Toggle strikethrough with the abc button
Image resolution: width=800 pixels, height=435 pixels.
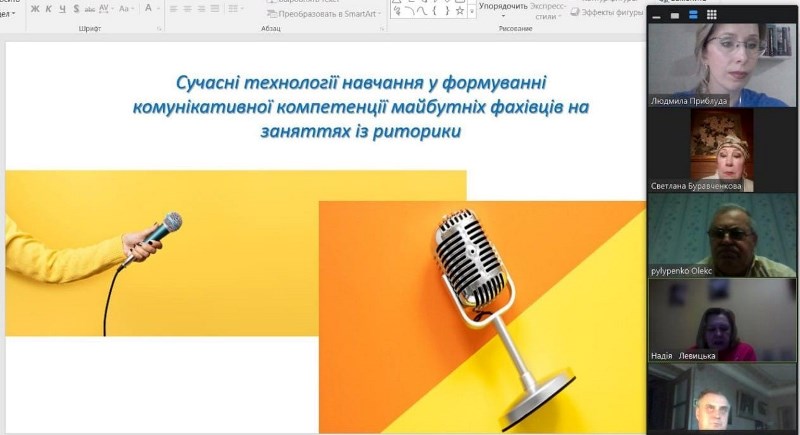pos(89,9)
